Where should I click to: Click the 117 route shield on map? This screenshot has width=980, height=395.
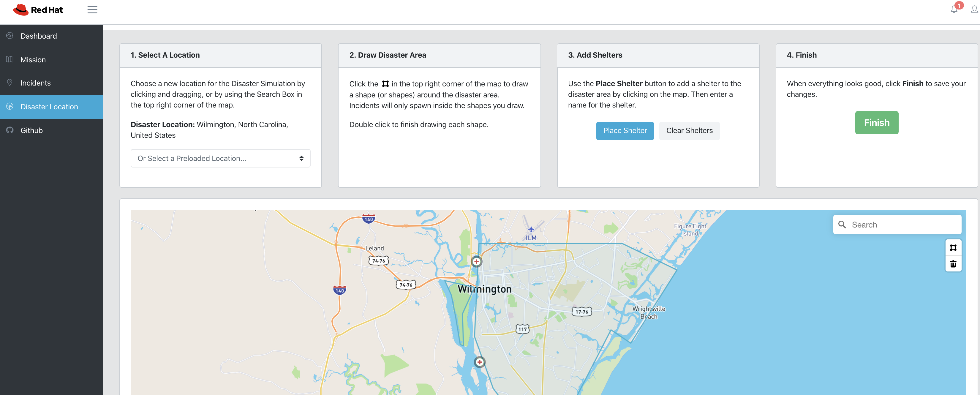tap(522, 329)
